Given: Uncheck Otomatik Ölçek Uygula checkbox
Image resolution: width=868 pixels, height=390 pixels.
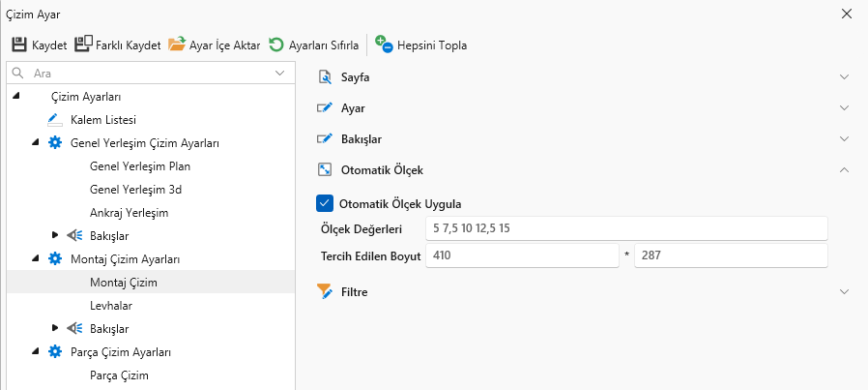Looking at the screenshot, I should (325, 203).
